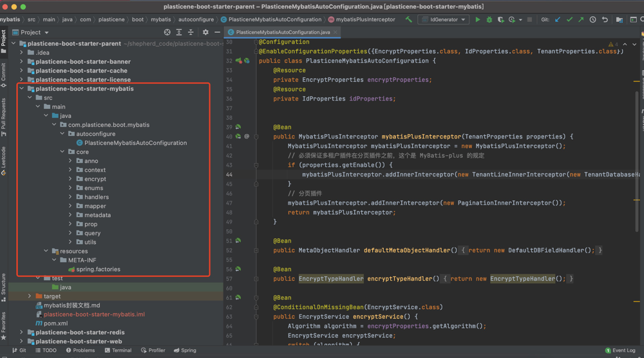Open spring.factories file in tree
Viewport: 644px width, 358px height.
(x=98, y=269)
